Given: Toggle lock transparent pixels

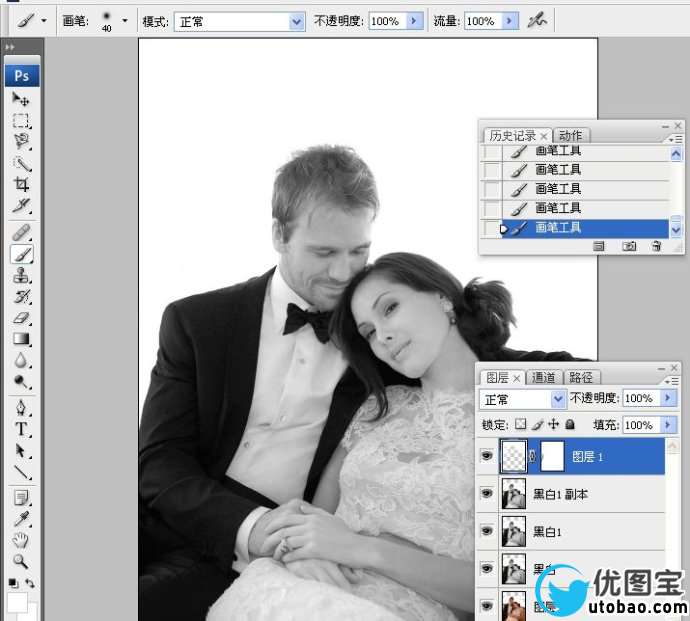Looking at the screenshot, I should click(x=521, y=424).
